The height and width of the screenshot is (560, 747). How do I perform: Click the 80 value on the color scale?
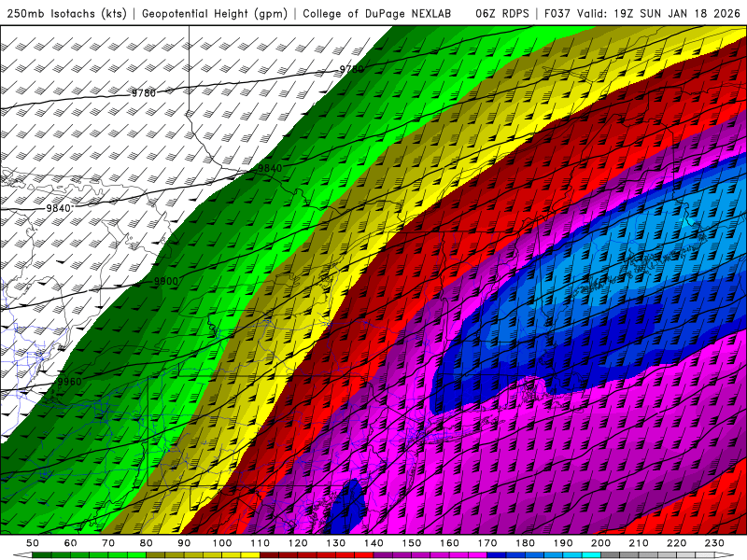pyautogui.click(x=147, y=543)
